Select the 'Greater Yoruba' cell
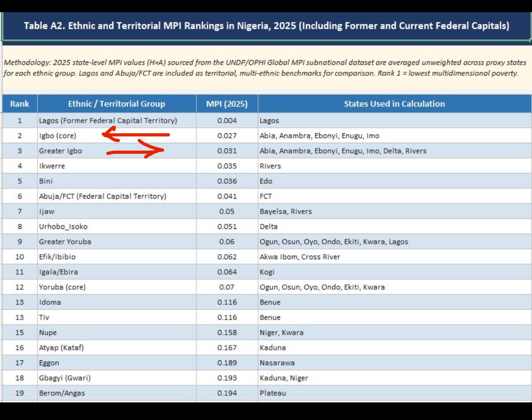The height and width of the screenshot is (420, 532). pyautogui.click(x=117, y=242)
